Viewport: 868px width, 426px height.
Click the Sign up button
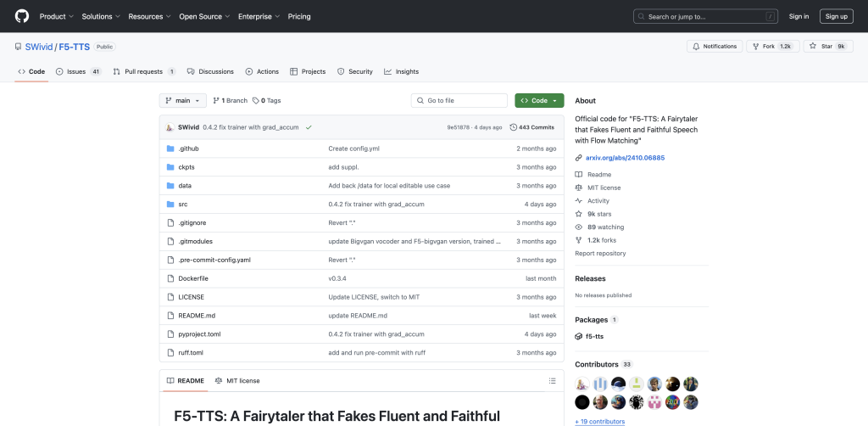pyautogui.click(x=837, y=17)
